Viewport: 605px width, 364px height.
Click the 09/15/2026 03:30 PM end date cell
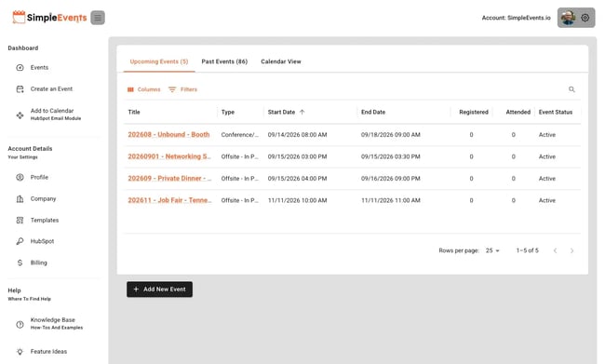point(391,156)
